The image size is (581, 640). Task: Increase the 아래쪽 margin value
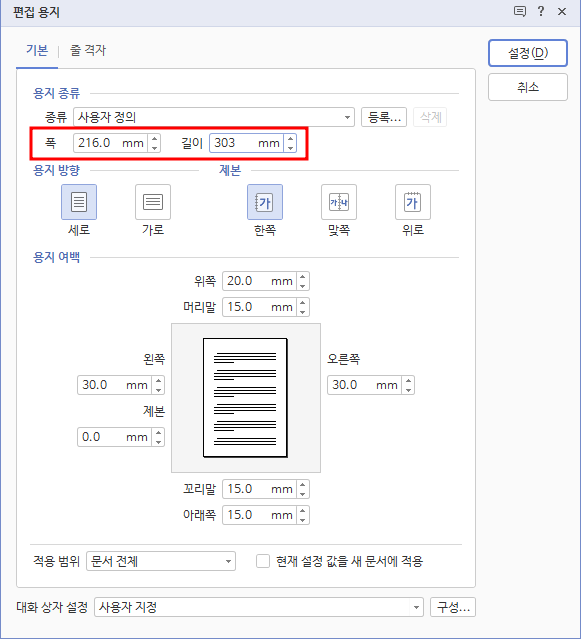point(303,511)
